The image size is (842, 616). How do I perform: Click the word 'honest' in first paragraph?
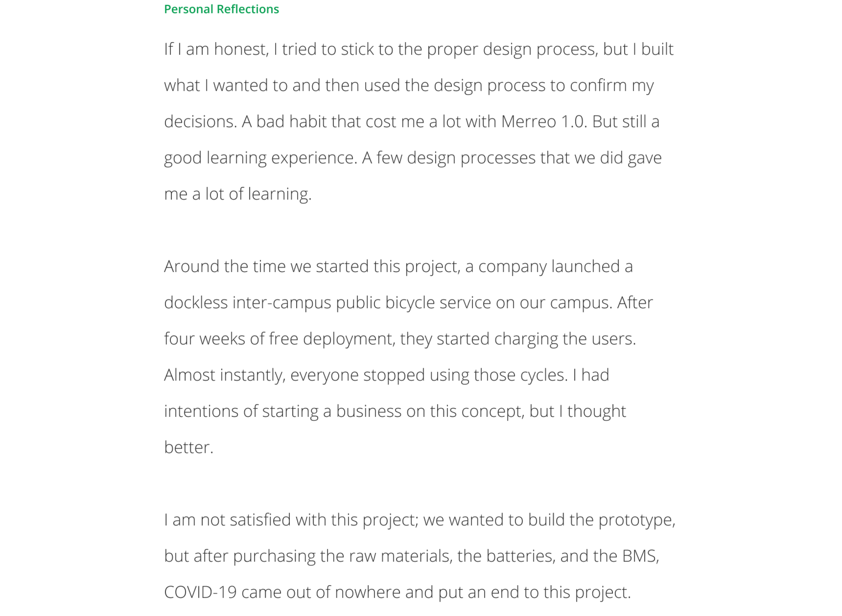click(x=241, y=49)
